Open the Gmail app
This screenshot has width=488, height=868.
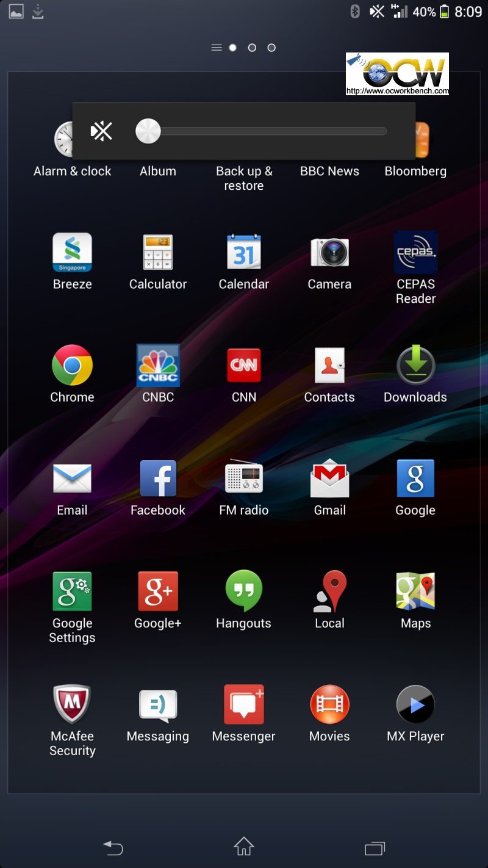point(329,479)
